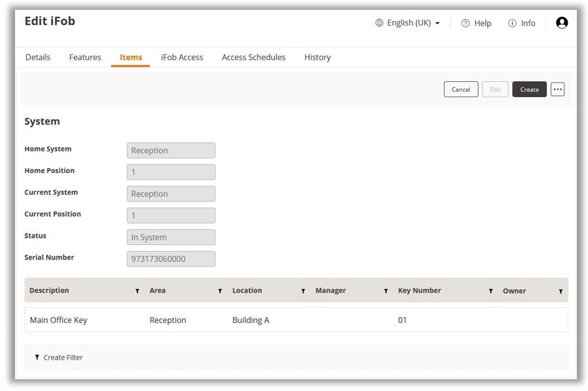
Task: Expand the Create Filter section
Action: pyautogui.click(x=58, y=358)
